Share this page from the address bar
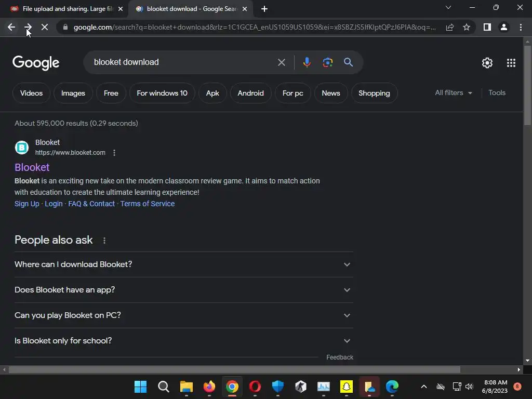Viewport: 532px width, 399px height. pyautogui.click(x=450, y=27)
